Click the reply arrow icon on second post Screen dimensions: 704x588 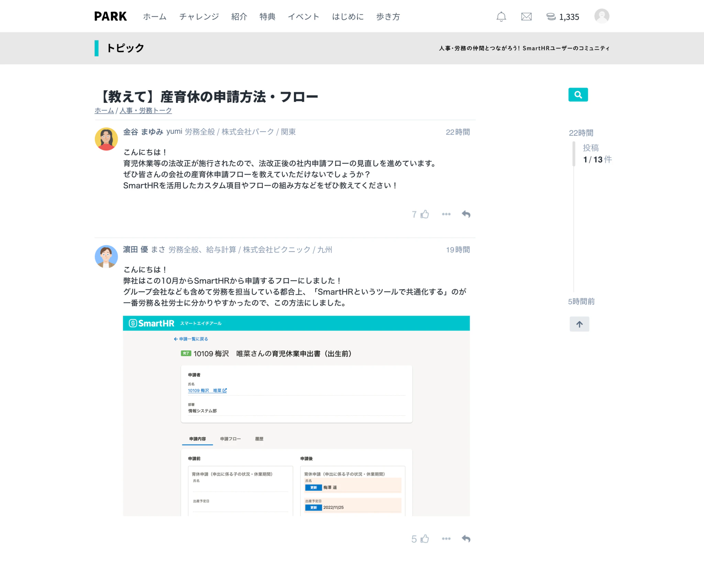tap(466, 538)
